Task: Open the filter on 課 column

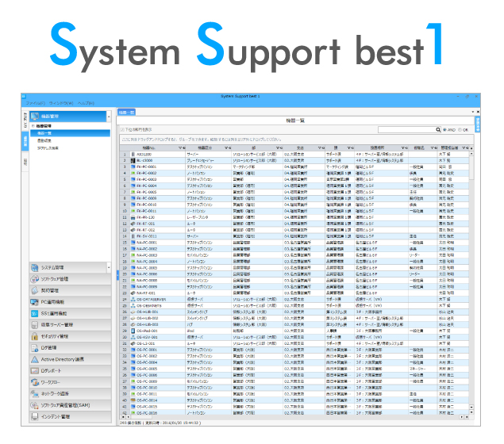Action: pyautogui.click(x=350, y=148)
